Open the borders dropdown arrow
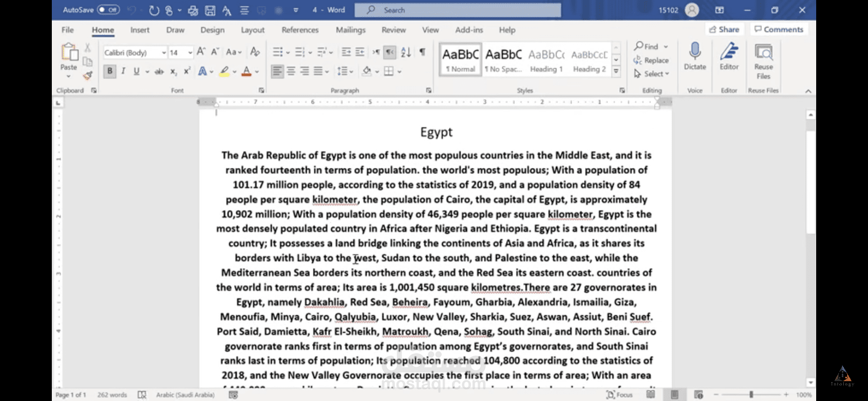This screenshot has height=401, width=868. pos(400,72)
